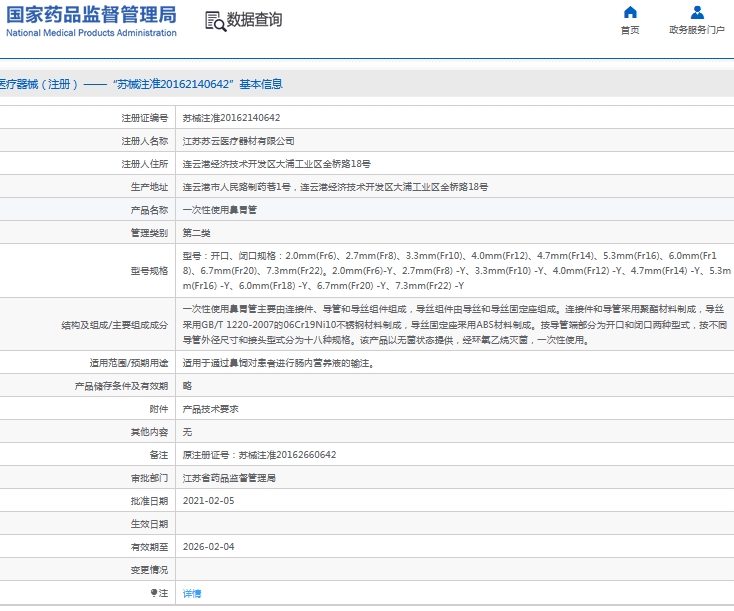Click the 生效日期 field label
The width and height of the screenshot is (734, 611).
point(149,524)
